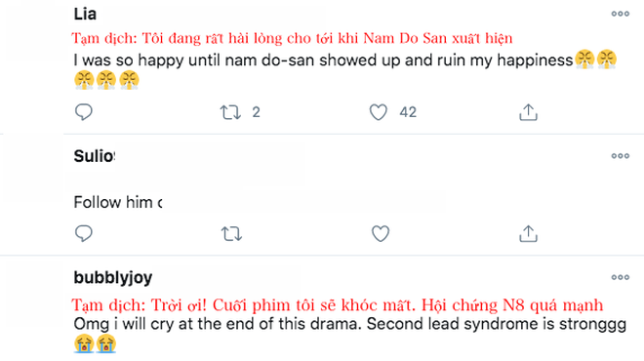Screen dimensions: 644x361
Task: Open bubblyjoy's profile name
Action: 113,278
